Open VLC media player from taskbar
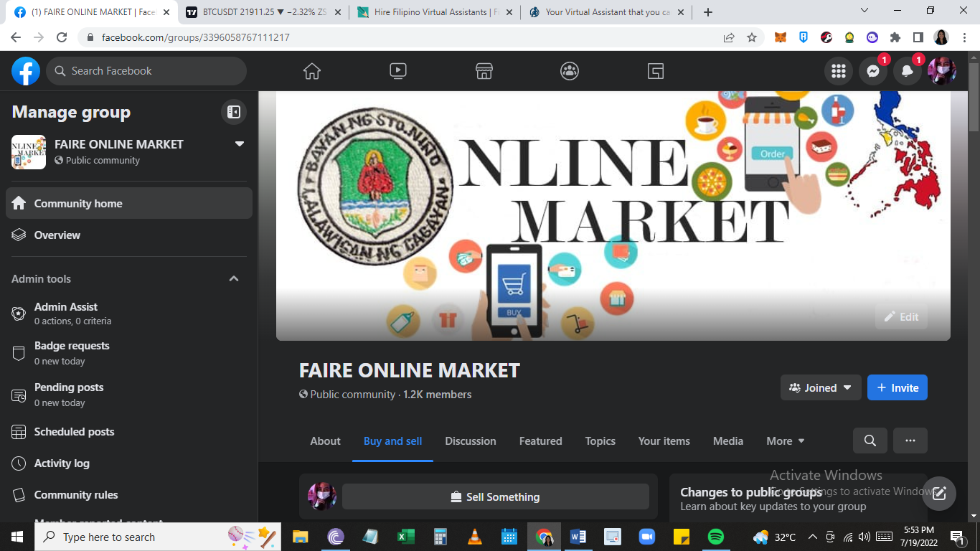The height and width of the screenshot is (551, 980). click(x=475, y=537)
